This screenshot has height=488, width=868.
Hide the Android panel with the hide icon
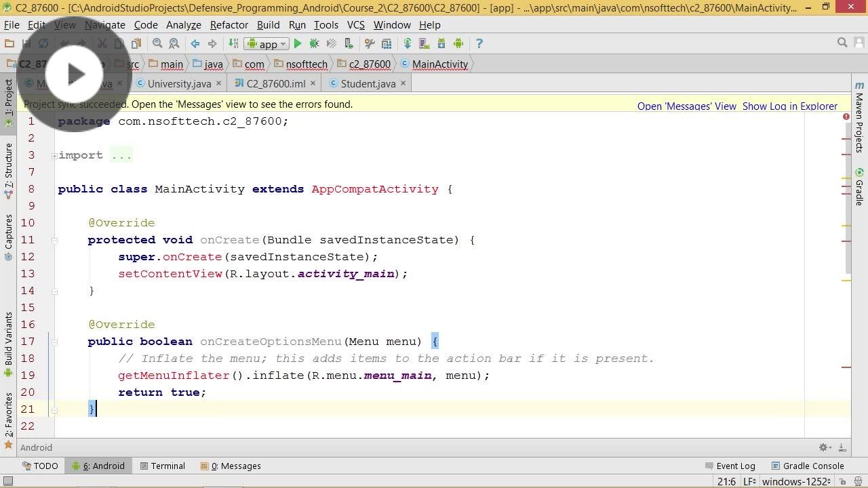(x=842, y=447)
